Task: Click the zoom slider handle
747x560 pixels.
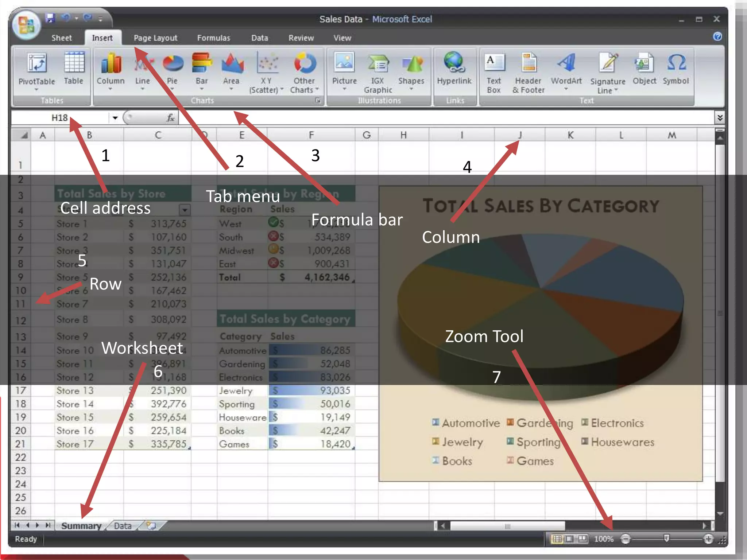Action: [666, 538]
